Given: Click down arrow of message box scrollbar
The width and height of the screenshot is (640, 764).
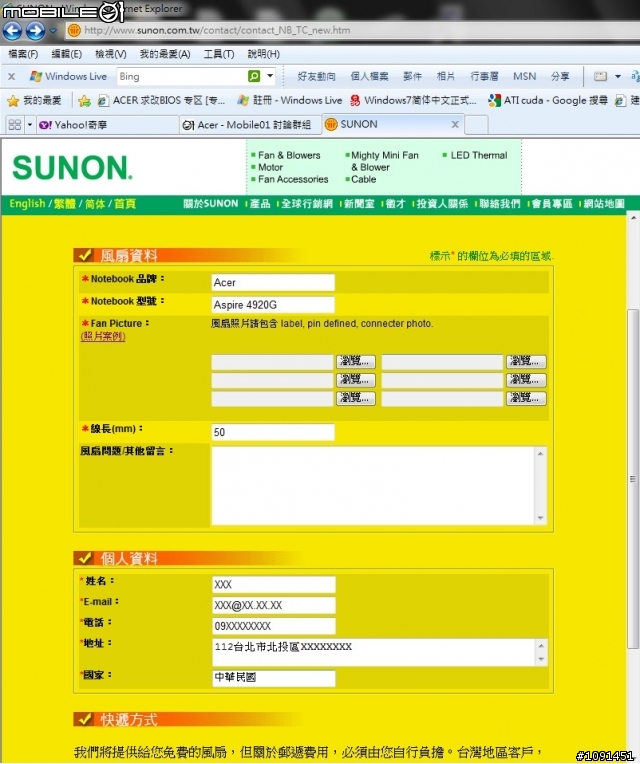Looking at the screenshot, I should click(x=541, y=518).
